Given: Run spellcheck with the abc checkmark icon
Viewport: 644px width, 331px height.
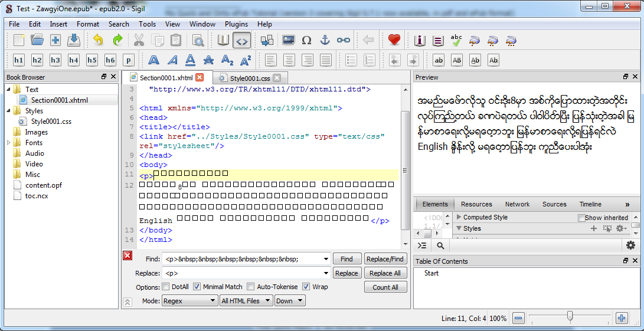Looking at the screenshot, I should 456,40.
